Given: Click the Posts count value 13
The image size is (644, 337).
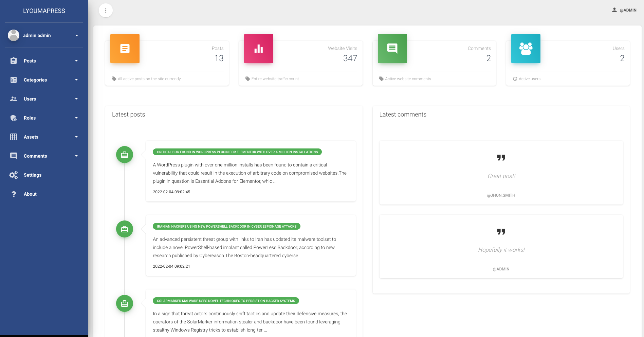Looking at the screenshot, I should pyautogui.click(x=219, y=58).
